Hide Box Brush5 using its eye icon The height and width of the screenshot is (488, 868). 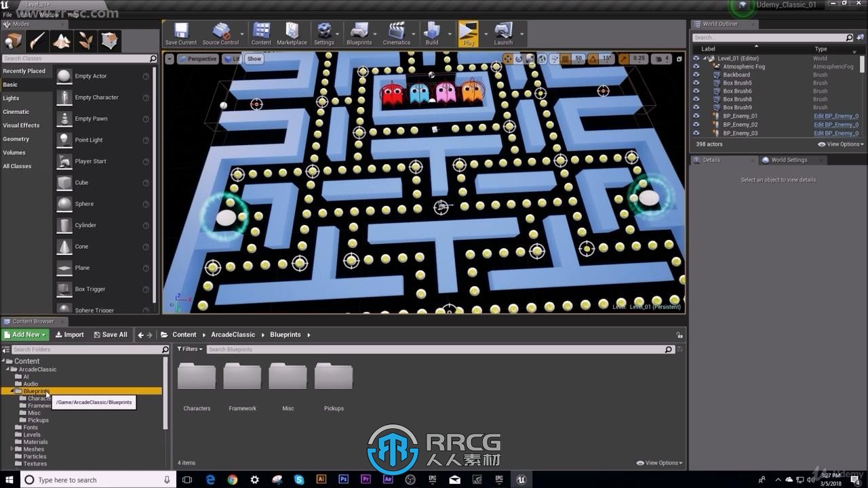(x=696, y=83)
